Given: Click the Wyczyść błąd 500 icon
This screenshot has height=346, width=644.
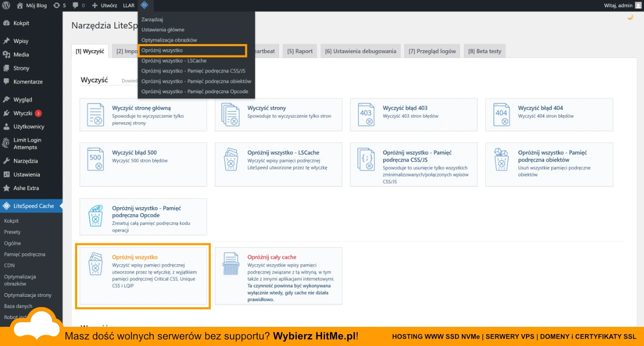Looking at the screenshot, I should tap(95, 160).
